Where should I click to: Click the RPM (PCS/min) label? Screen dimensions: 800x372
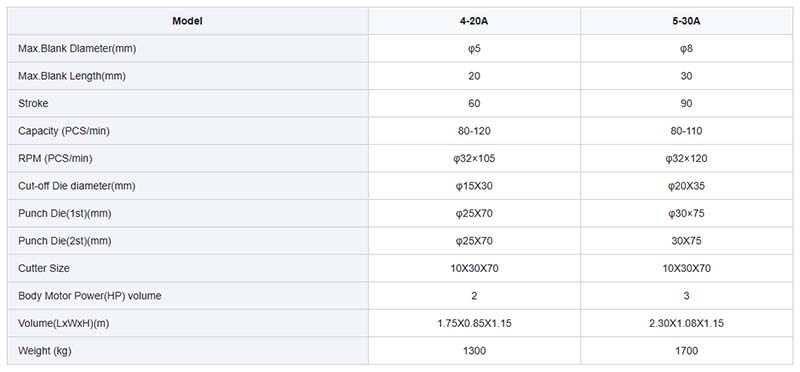click(55, 158)
